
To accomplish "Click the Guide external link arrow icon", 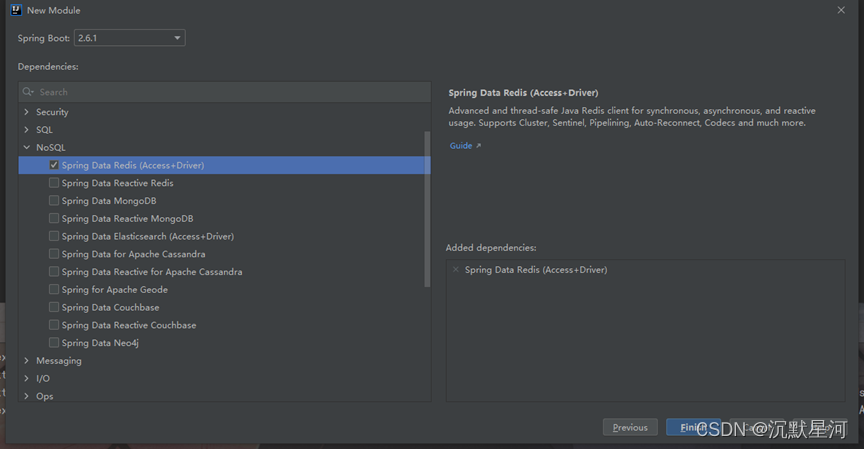I will (478, 146).
